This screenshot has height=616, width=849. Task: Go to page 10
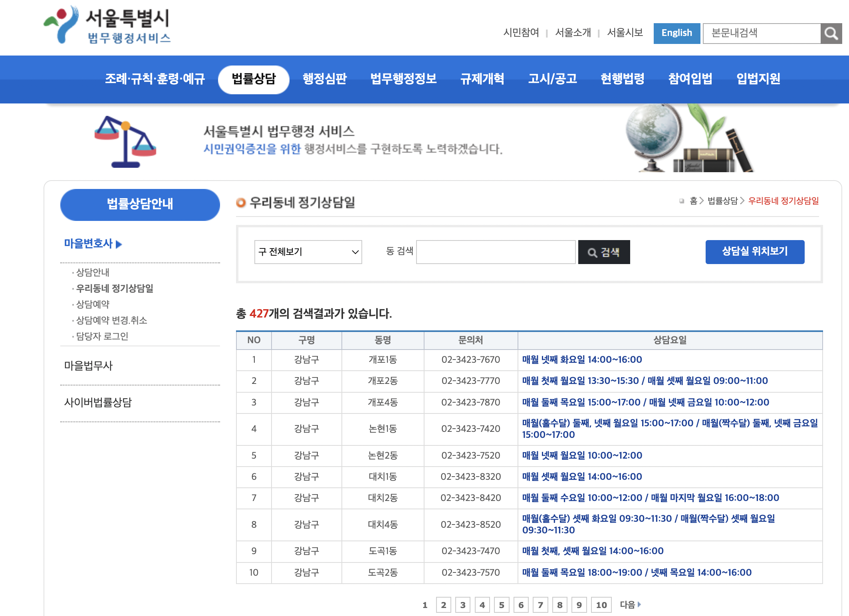(x=601, y=605)
